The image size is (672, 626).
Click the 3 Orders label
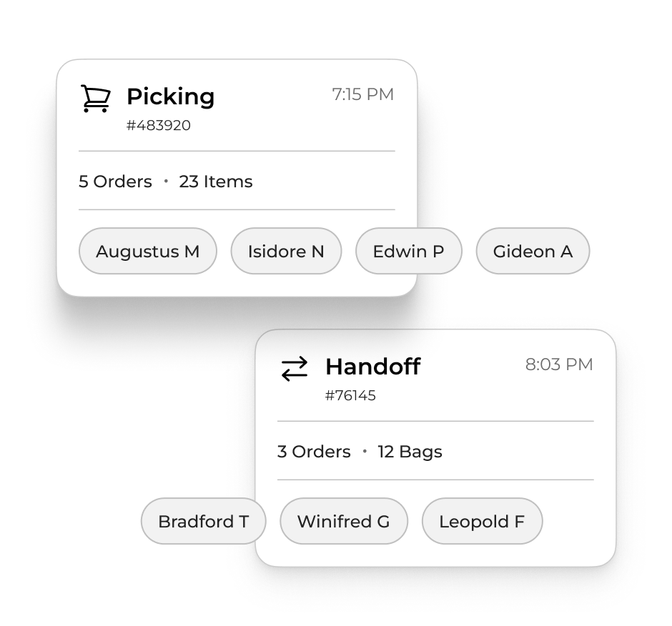click(314, 452)
